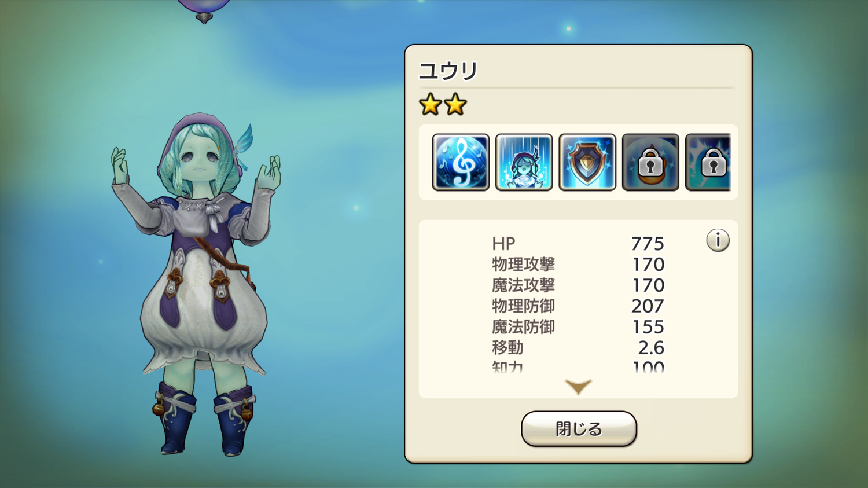Click the second gold star rating
This screenshot has width=868, height=488.
[x=455, y=105]
